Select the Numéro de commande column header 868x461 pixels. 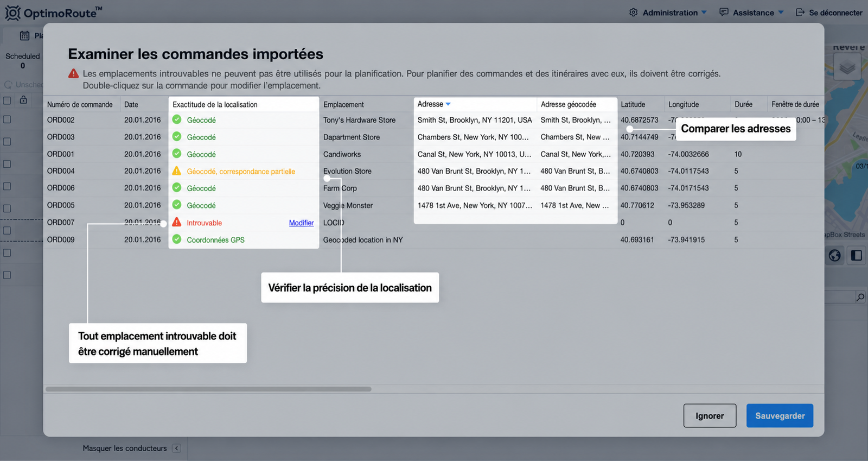[80, 104]
